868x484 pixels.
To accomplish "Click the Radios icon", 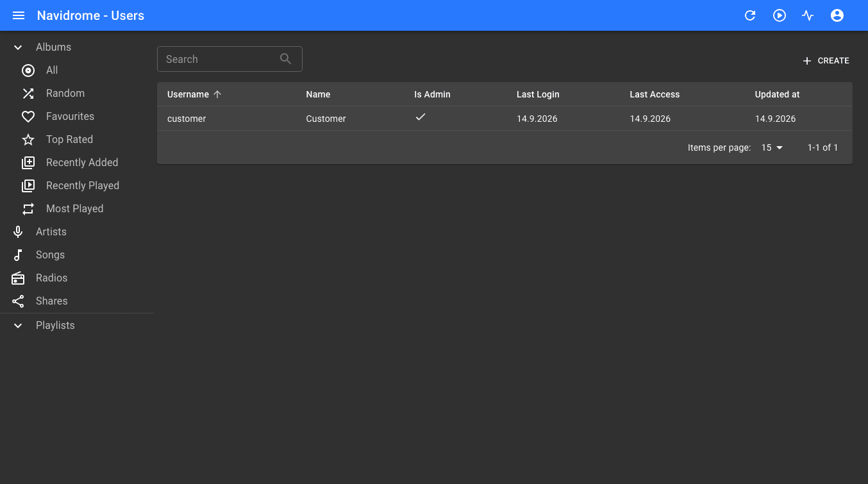I will tap(18, 278).
